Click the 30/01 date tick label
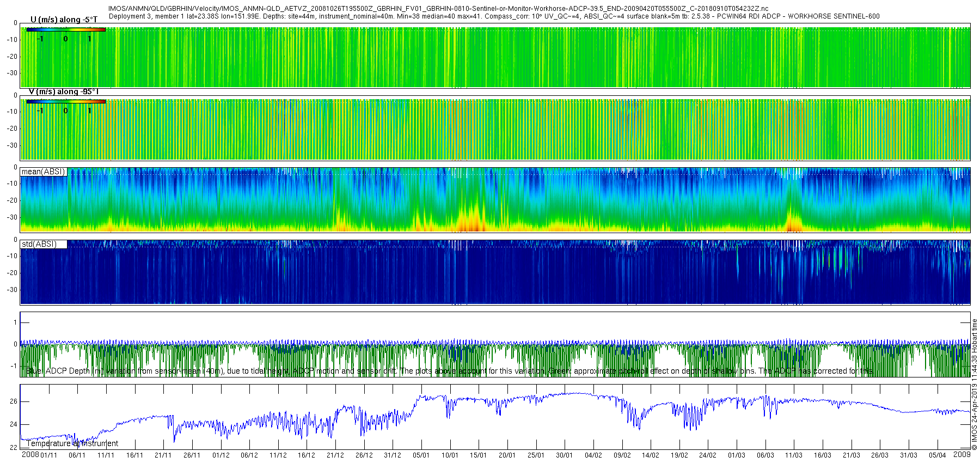 pos(565,455)
